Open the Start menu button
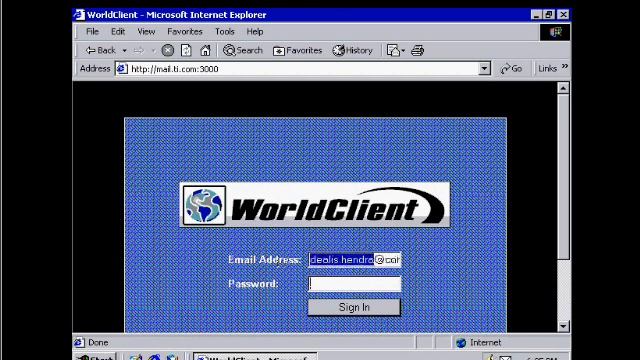 pos(95,357)
